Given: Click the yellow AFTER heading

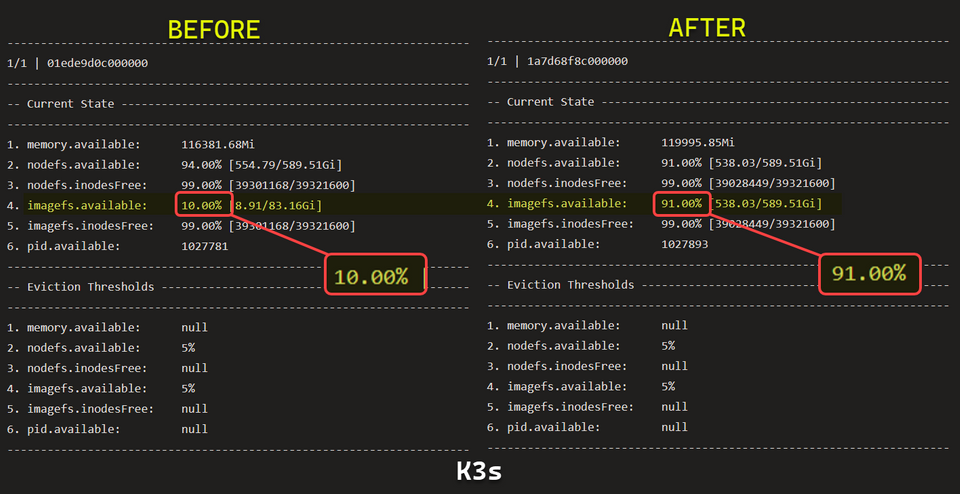Looking at the screenshot, I should pos(707,28).
